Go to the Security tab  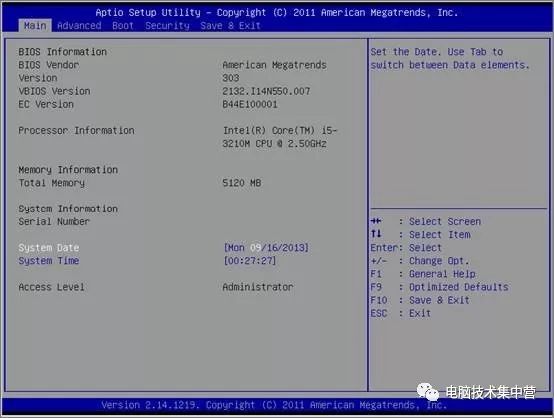(167, 26)
